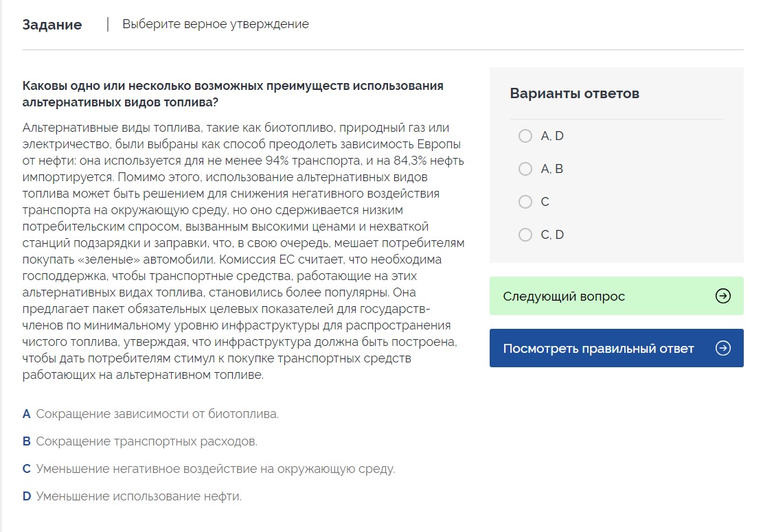Click the arrow icon on Посмотреть правильный ответ
Image resolution: width=763 pixels, height=532 pixels.
(x=722, y=348)
